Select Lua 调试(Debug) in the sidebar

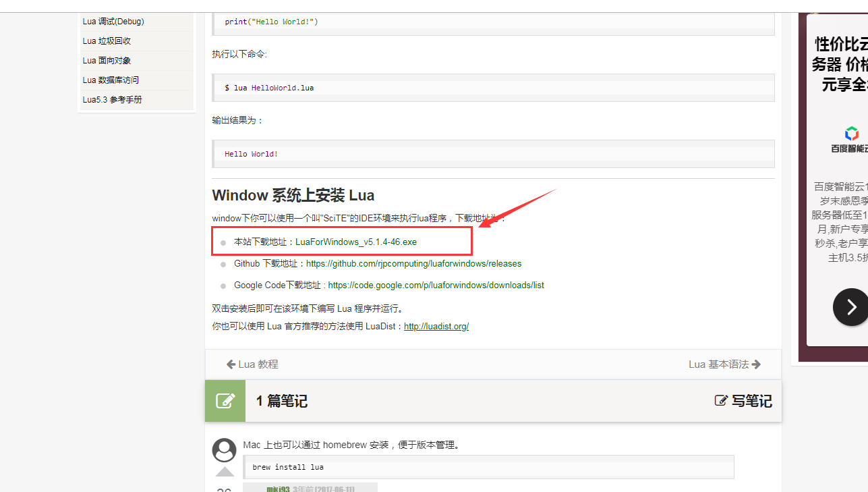[113, 21]
